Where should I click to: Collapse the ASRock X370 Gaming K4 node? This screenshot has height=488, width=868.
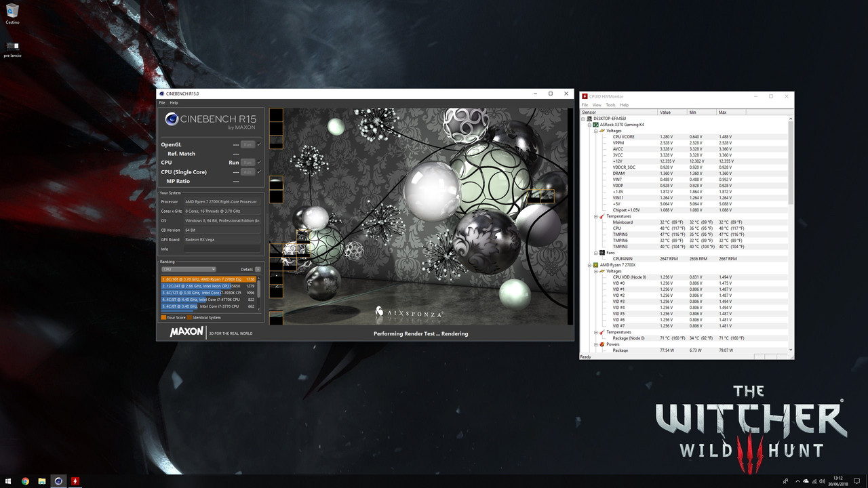click(589, 125)
